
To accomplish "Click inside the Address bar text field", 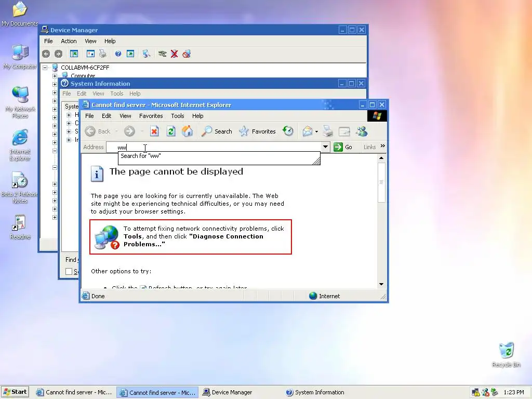I will coord(214,147).
